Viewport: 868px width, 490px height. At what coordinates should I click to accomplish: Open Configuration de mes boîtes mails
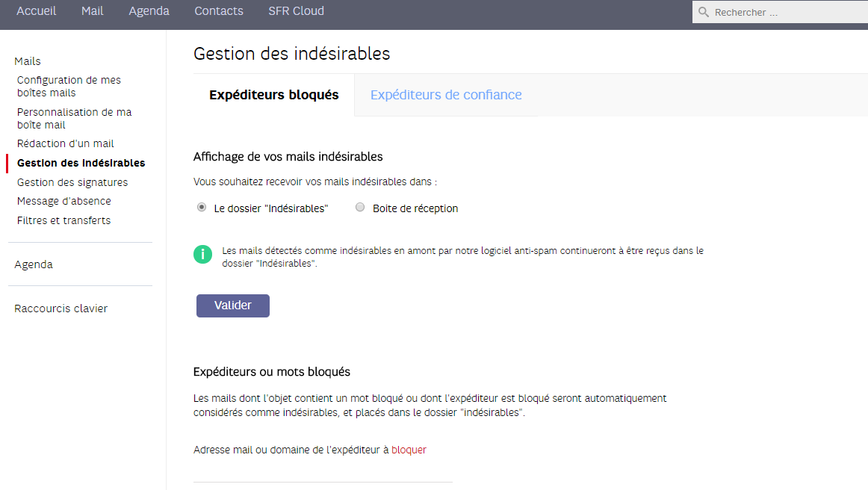tap(69, 86)
